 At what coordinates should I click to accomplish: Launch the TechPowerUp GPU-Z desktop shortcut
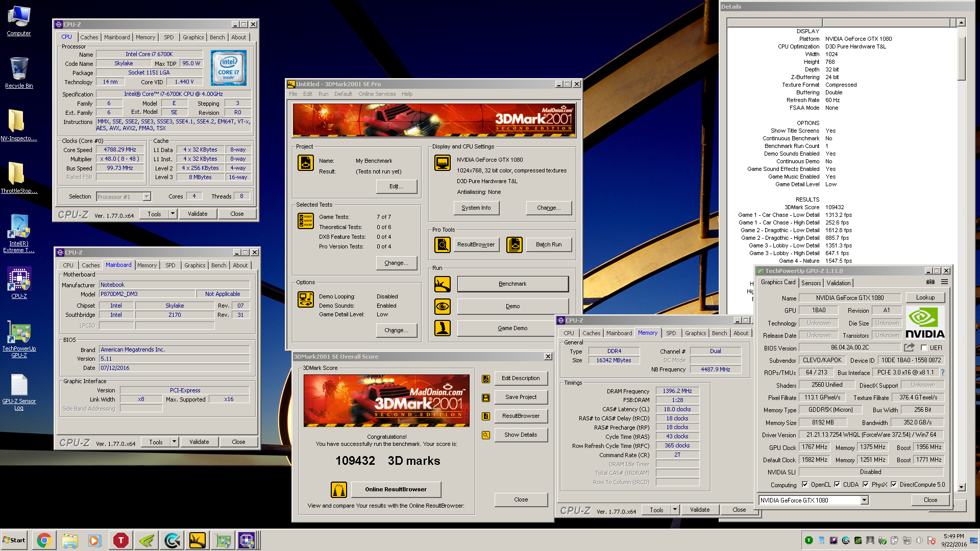19,339
